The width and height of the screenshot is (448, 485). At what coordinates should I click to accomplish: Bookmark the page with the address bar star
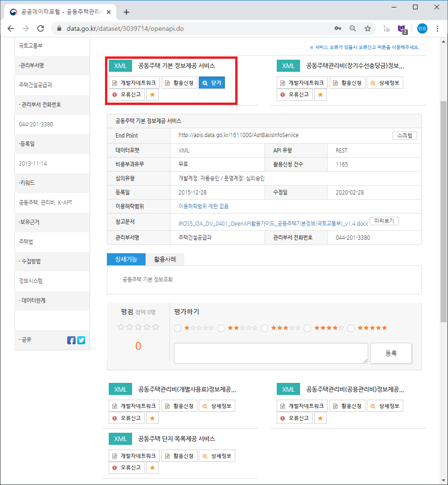coord(368,28)
